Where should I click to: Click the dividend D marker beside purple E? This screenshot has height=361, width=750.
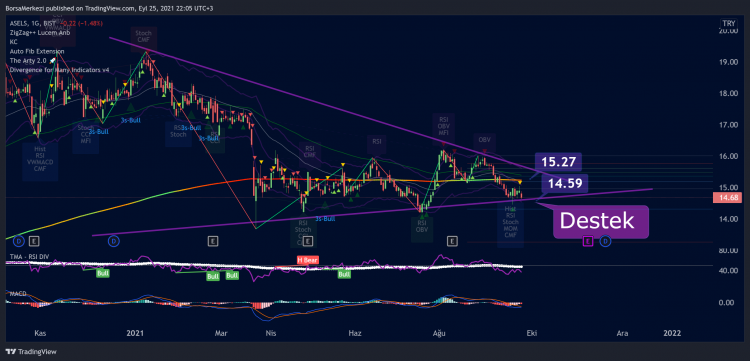click(x=606, y=241)
